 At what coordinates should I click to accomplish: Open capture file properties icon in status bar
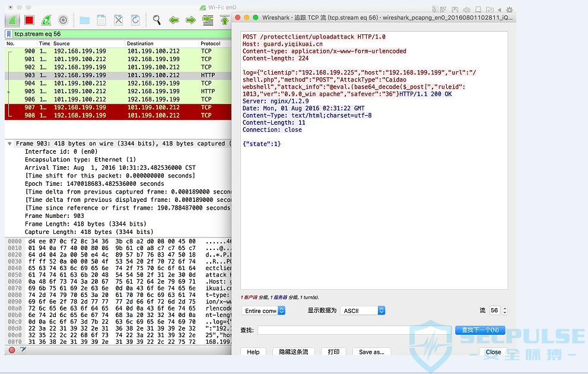tap(23, 350)
